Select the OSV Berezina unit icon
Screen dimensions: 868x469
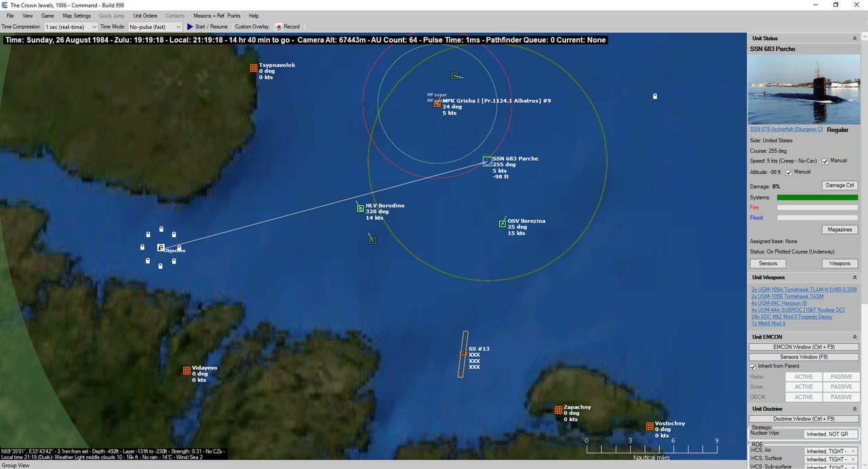pyautogui.click(x=502, y=223)
